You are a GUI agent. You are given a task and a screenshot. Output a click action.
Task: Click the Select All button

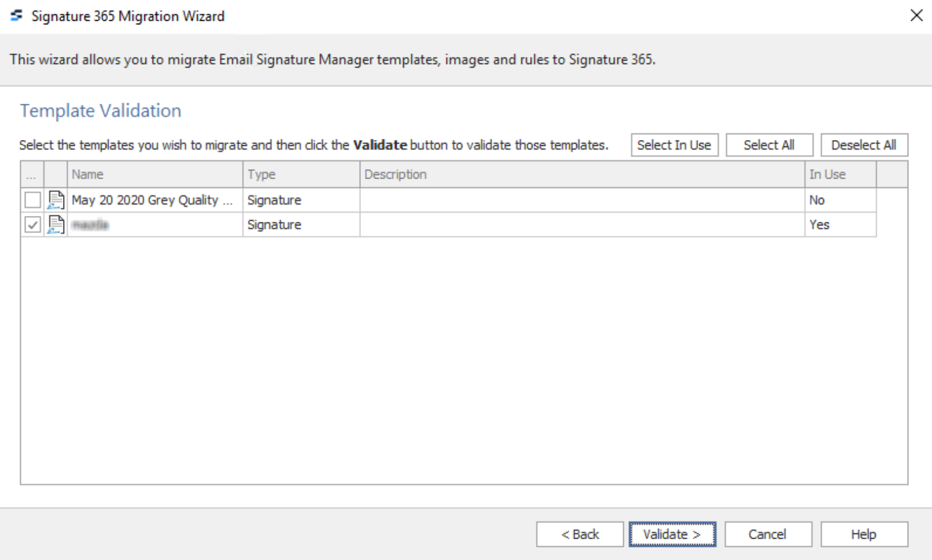(x=769, y=145)
